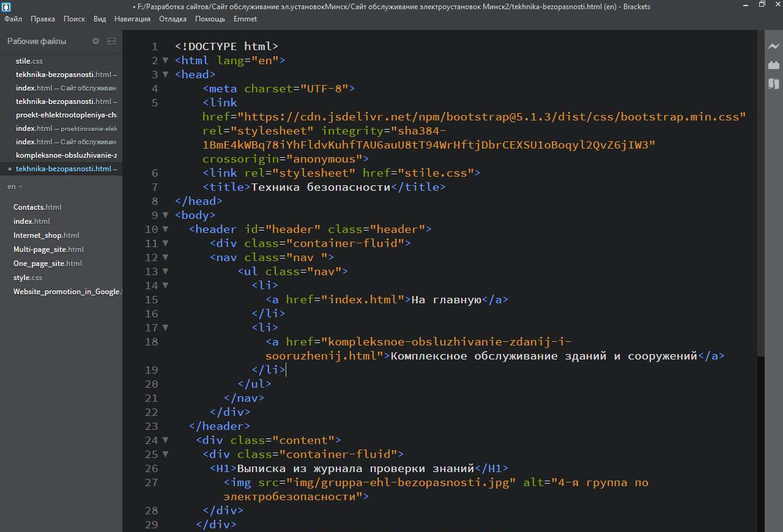This screenshot has width=783, height=532.
Task: Collapse the html tag on line 2
Action: [165, 60]
